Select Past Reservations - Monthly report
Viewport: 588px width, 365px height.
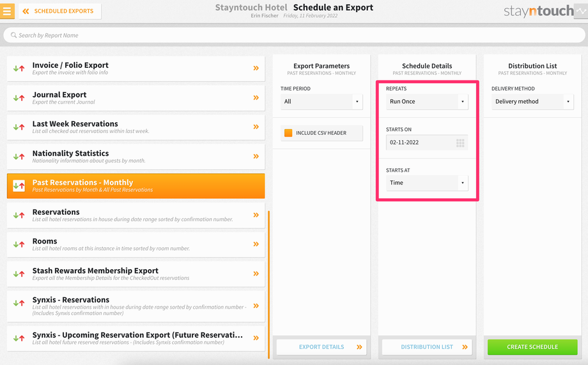pyautogui.click(x=135, y=185)
